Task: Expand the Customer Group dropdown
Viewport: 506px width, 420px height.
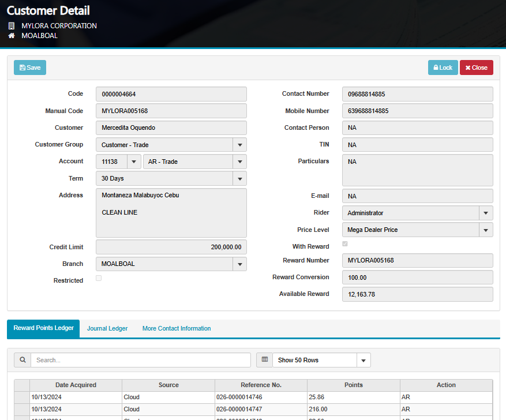Action: pos(239,145)
